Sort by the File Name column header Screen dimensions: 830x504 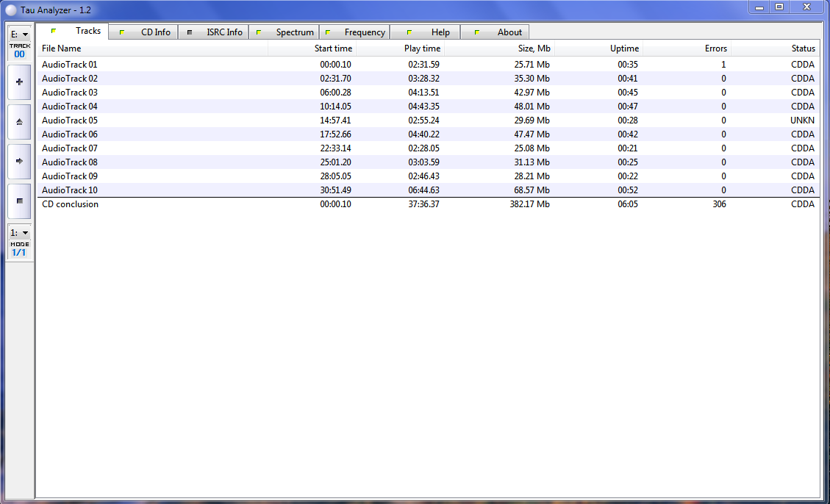pos(62,48)
